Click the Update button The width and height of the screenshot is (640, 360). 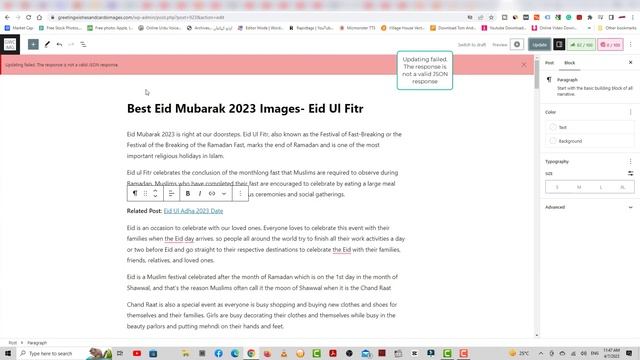pyautogui.click(x=539, y=44)
